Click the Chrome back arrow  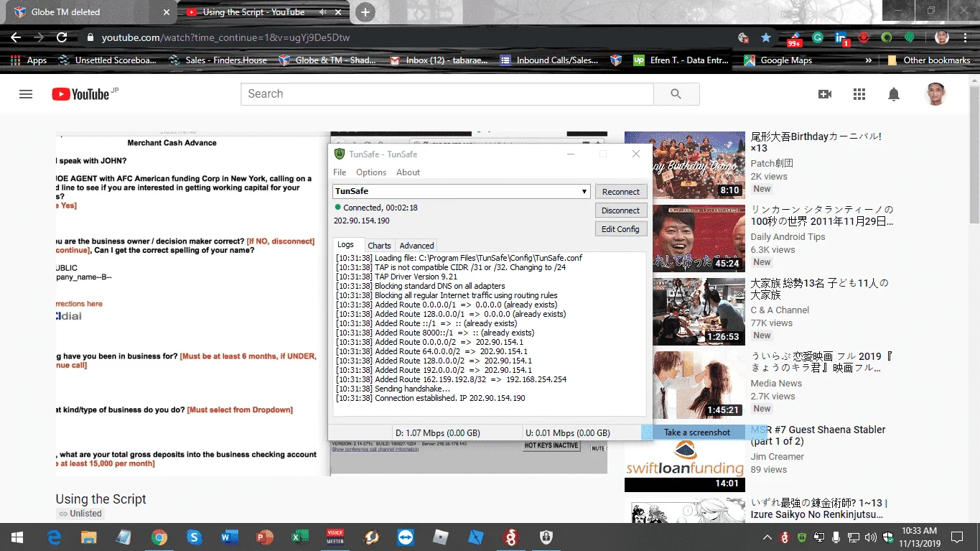pyautogui.click(x=16, y=37)
